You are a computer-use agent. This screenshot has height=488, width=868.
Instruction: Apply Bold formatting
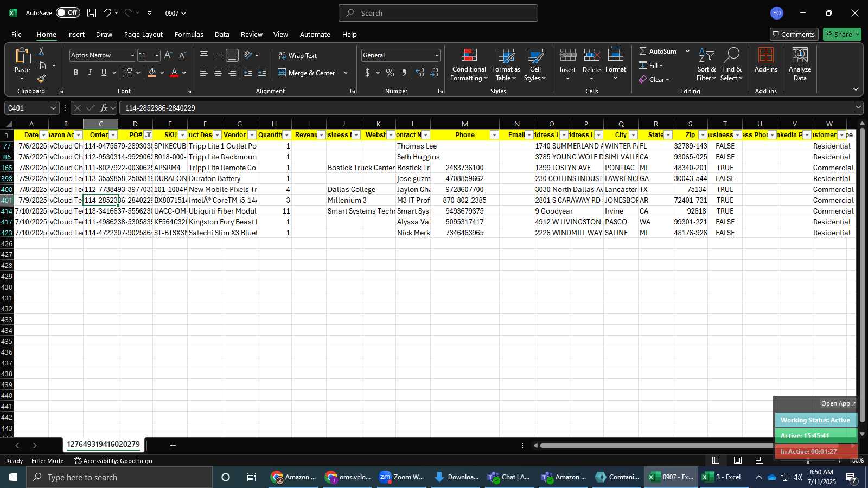click(x=76, y=73)
